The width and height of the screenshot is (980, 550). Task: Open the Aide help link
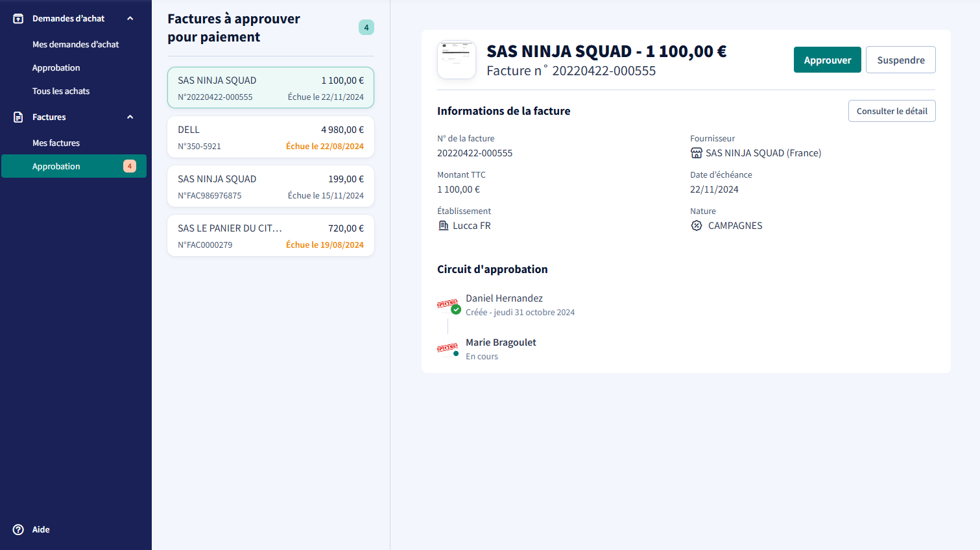pyautogui.click(x=41, y=530)
